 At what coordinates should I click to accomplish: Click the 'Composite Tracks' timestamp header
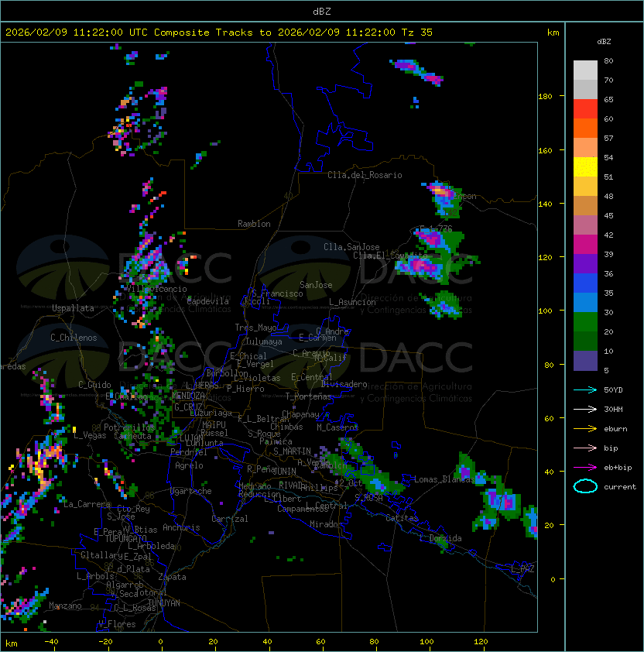coord(219,33)
